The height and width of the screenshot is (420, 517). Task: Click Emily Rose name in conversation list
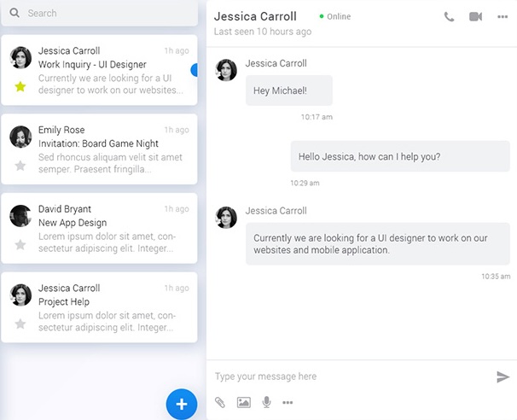61,130
